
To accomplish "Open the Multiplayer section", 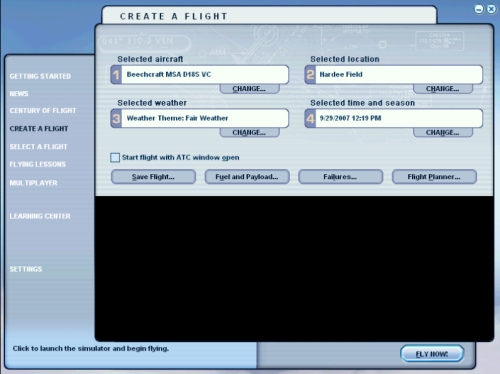I will pos(33,183).
